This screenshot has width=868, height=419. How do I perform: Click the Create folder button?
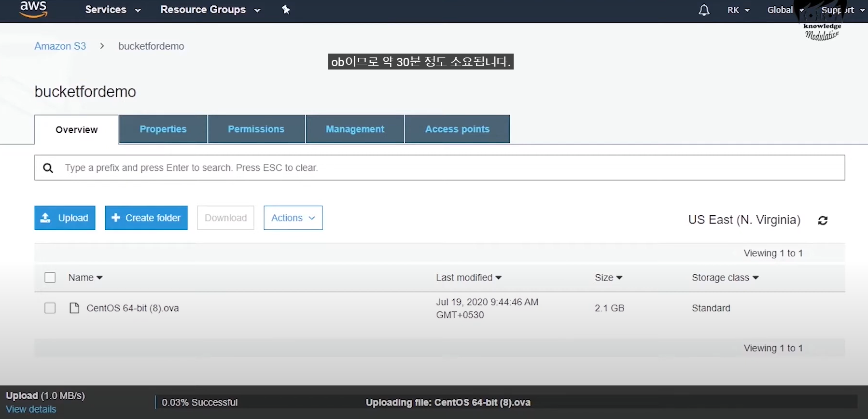coord(146,218)
